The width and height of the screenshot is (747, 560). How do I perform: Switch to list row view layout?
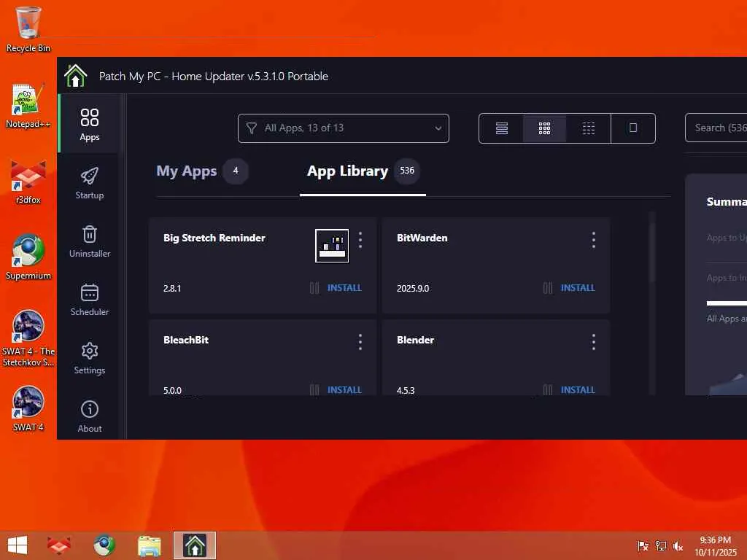click(x=502, y=128)
